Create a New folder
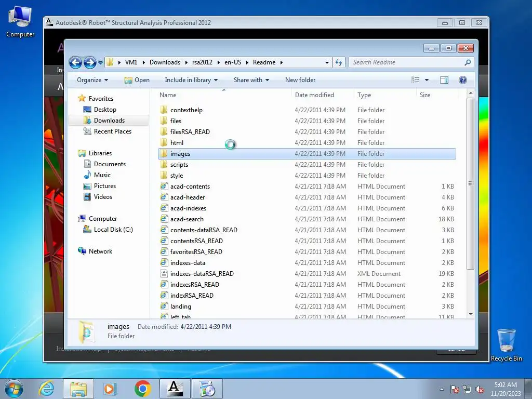This screenshot has width=532, height=399. pyautogui.click(x=300, y=80)
